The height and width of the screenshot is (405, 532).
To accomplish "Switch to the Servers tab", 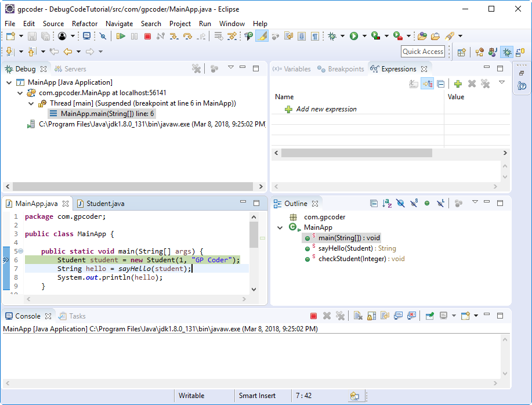I will (70, 69).
